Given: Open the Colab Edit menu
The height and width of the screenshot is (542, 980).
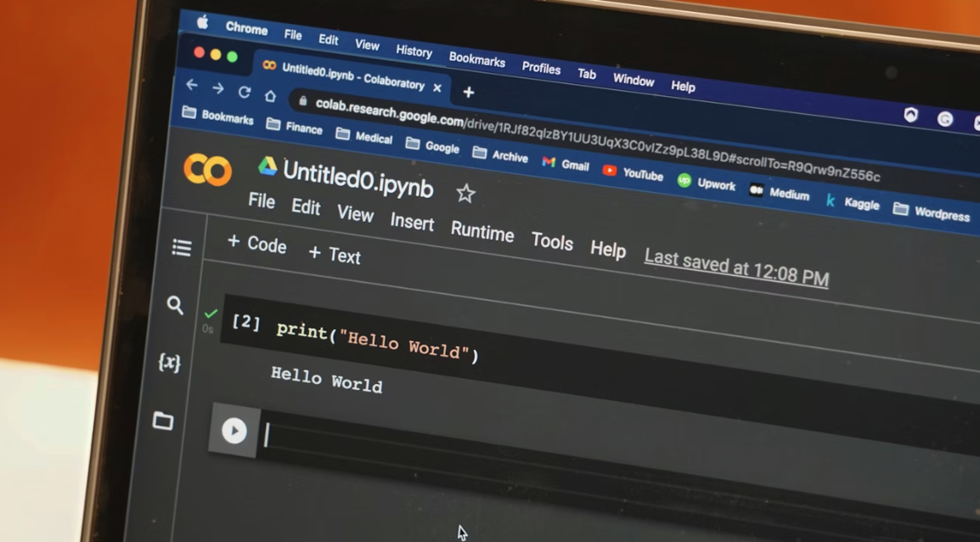Looking at the screenshot, I should (306, 207).
